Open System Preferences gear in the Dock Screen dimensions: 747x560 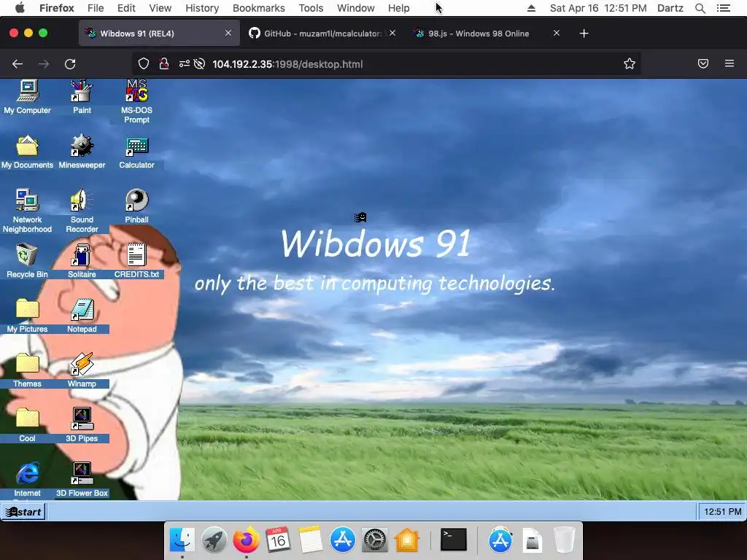[x=374, y=540]
